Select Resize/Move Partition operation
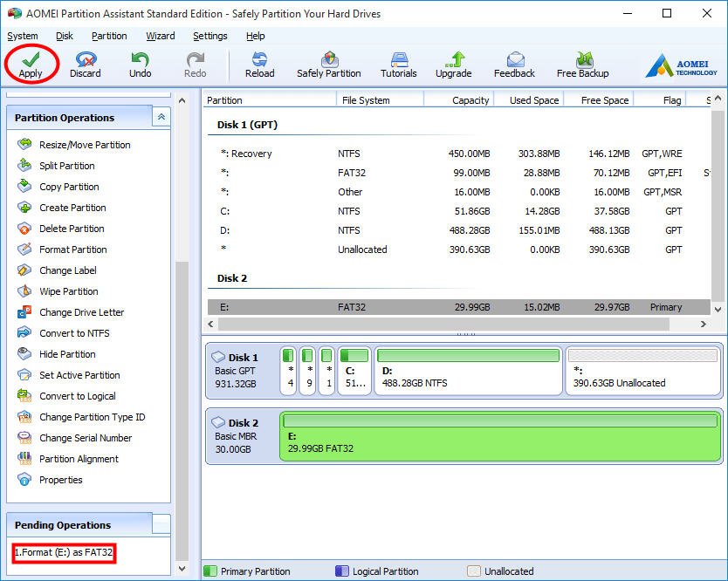Screen dimensions: 728x581 [x=85, y=145]
